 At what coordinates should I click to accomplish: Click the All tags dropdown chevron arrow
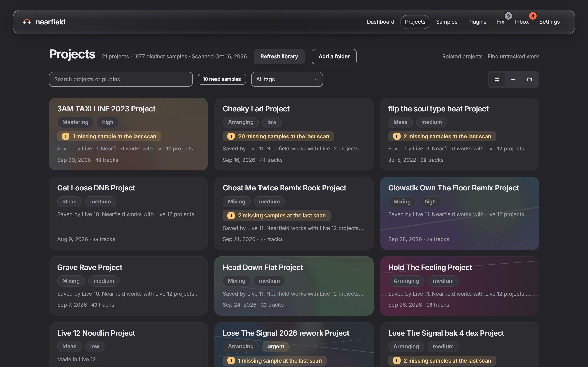(316, 79)
